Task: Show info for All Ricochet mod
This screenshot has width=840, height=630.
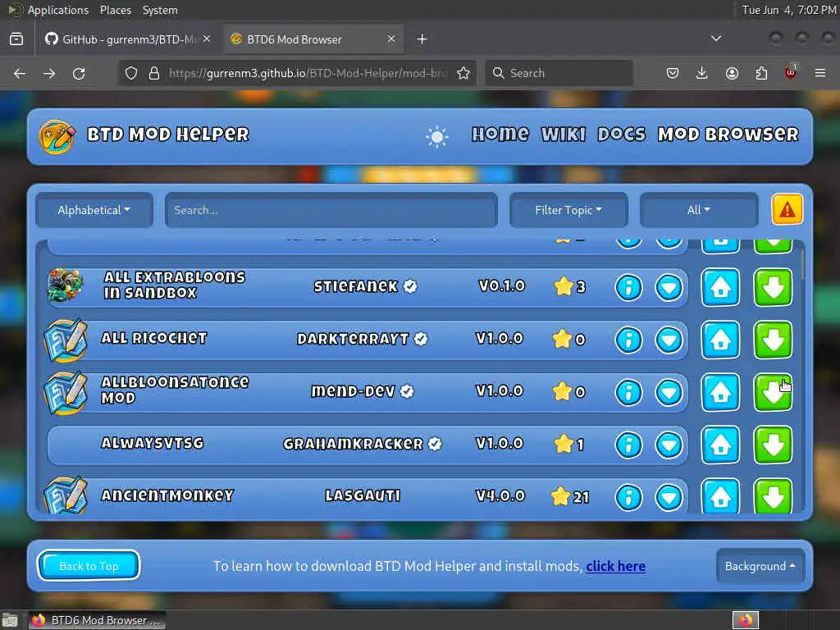Action: [x=628, y=340]
